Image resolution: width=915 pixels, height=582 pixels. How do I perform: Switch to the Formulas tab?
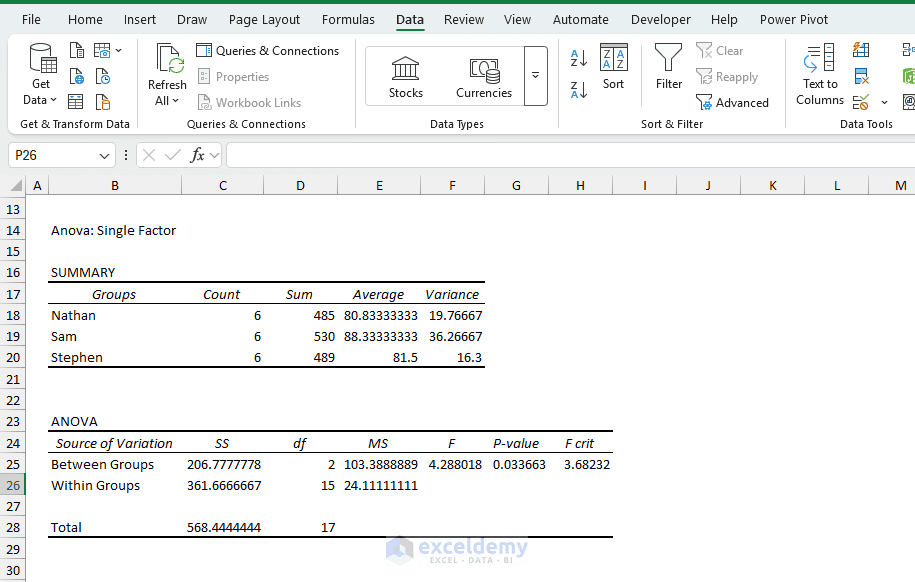coord(348,20)
